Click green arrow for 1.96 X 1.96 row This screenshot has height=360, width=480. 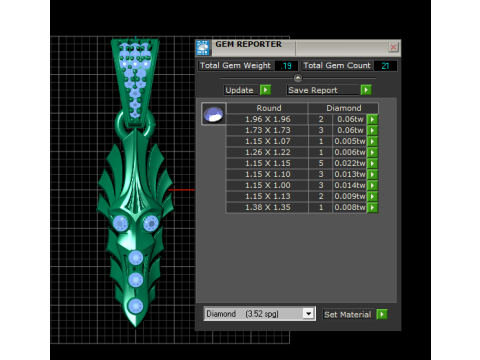pyautogui.click(x=372, y=119)
